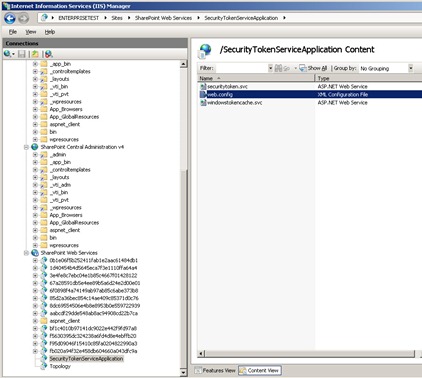Image resolution: width=422 pixels, height=378 pixels.
Task: Select aabcdf29dde548ab8ac94908cd22b7ca tree item
Action: click(93, 313)
